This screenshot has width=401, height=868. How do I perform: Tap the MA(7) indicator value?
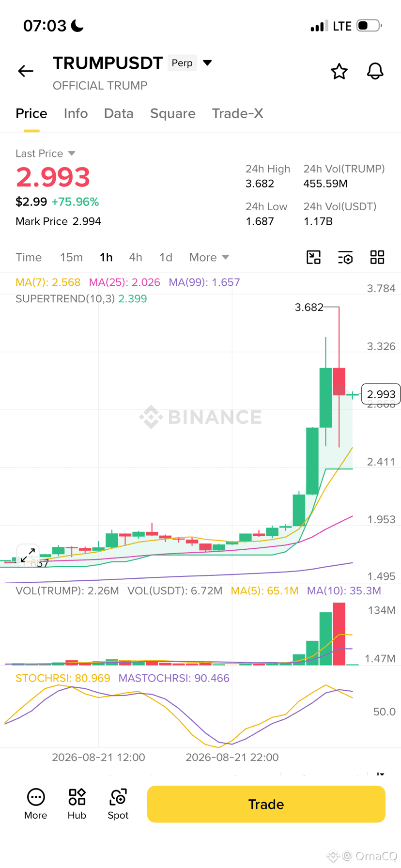click(48, 282)
